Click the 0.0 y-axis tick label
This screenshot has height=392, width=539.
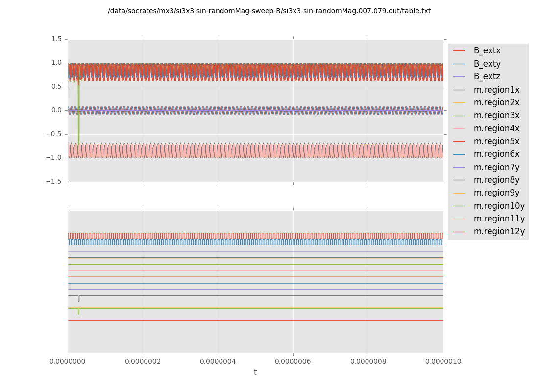pyautogui.click(x=56, y=110)
